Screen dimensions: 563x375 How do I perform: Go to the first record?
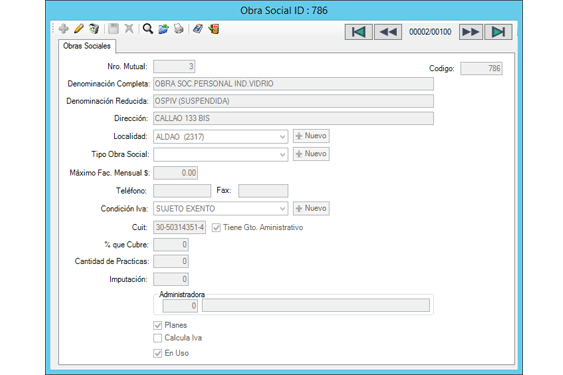click(x=358, y=32)
